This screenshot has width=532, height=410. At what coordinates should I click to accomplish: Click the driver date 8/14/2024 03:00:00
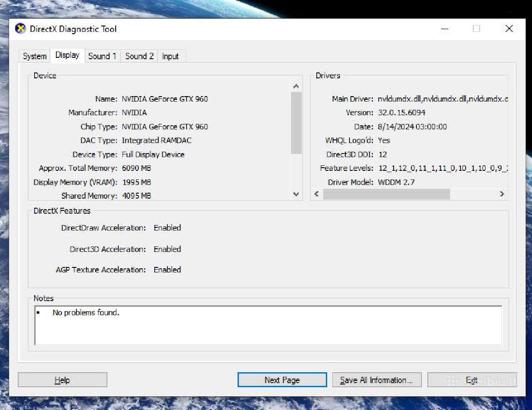coord(412,127)
